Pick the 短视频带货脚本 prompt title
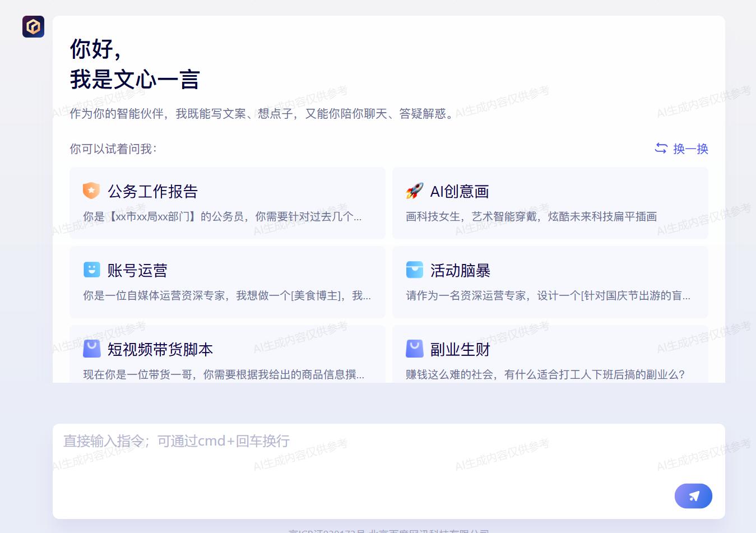The width and height of the screenshot is (756, 533). tap(160, 350)
